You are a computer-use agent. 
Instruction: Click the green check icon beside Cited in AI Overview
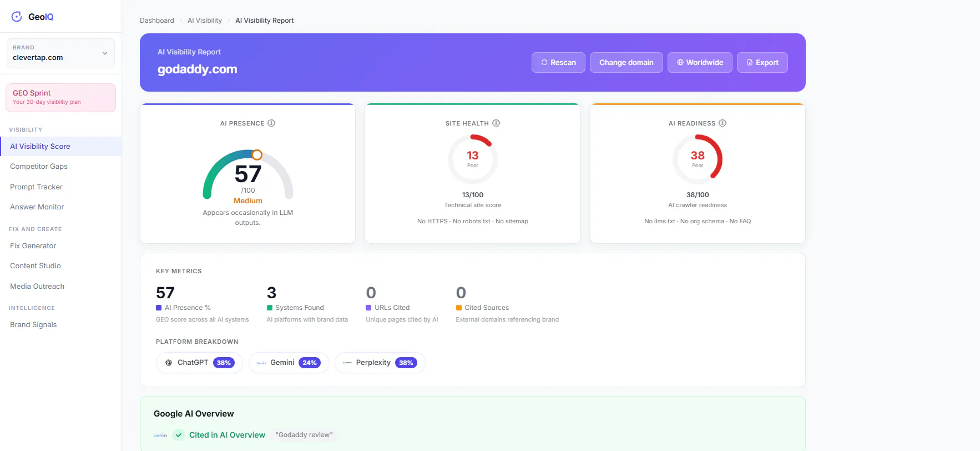coord(179,435)
